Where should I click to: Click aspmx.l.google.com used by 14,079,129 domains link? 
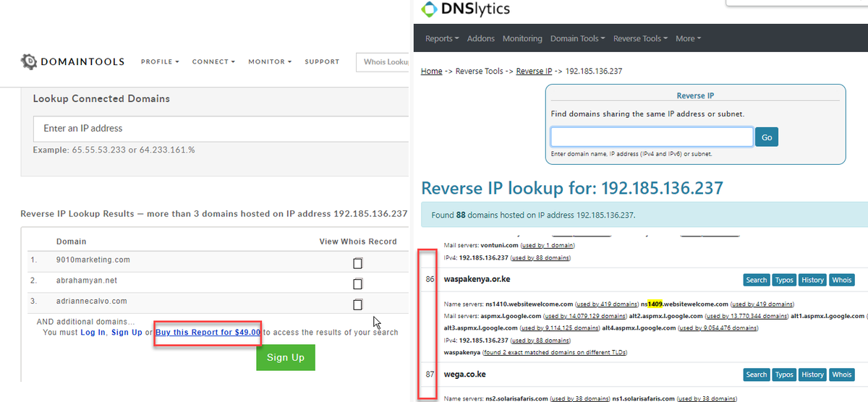584,316
